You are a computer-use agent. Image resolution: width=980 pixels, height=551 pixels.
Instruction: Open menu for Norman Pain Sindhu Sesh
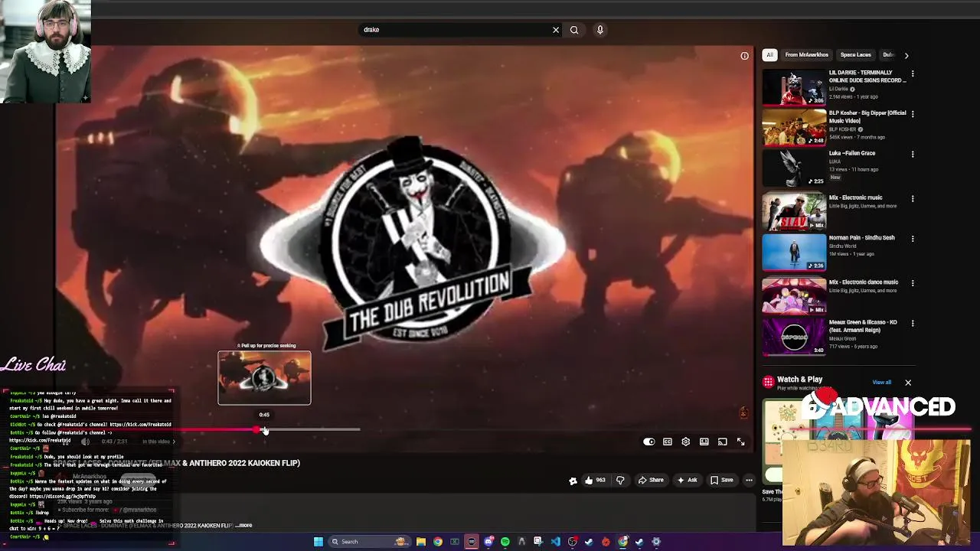pos(913,239)
